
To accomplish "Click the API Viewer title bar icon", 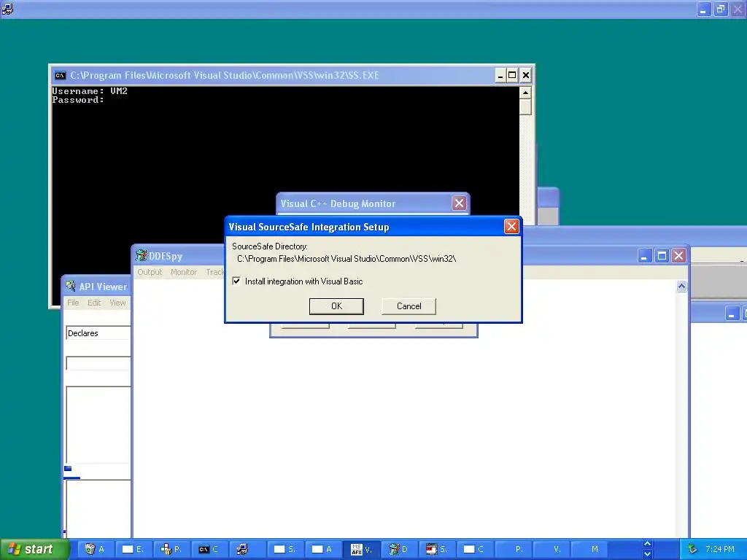I will [71, 286].
